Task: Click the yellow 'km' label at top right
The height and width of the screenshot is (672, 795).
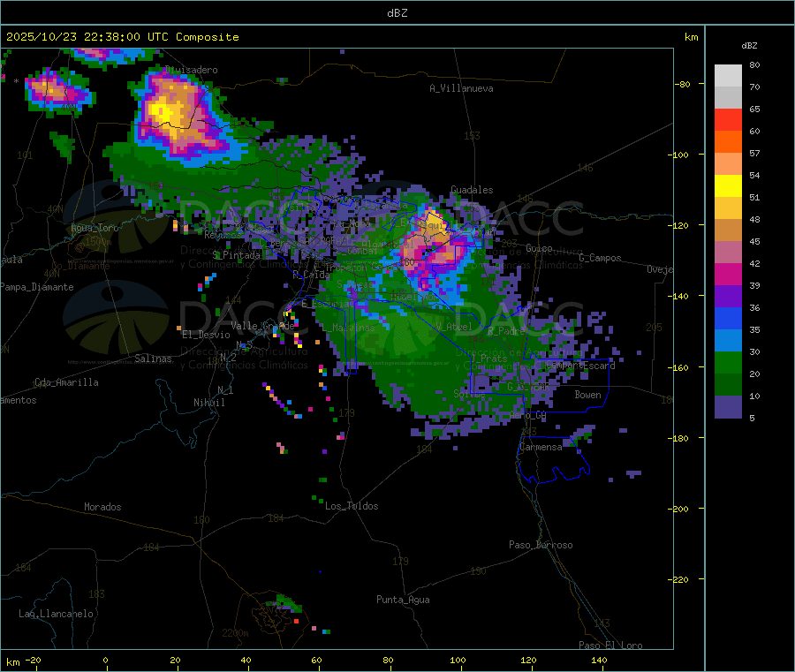Action: (691, 37)
